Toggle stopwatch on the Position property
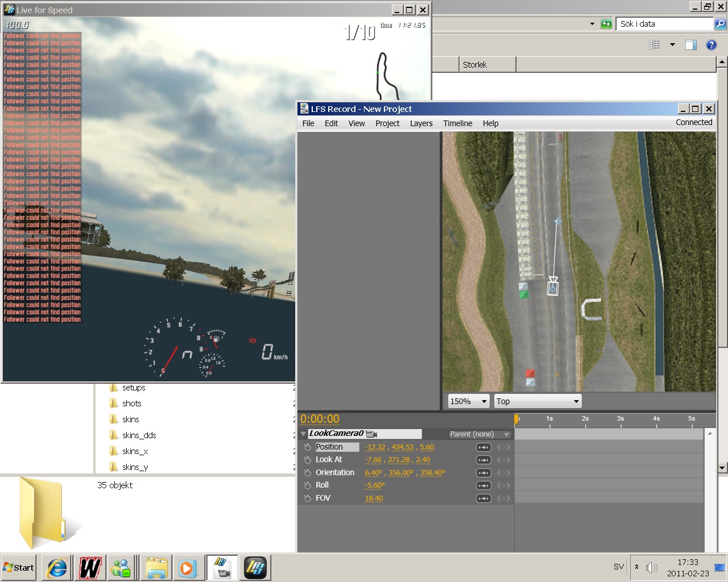Screen dimensions: 728x582 308,447
